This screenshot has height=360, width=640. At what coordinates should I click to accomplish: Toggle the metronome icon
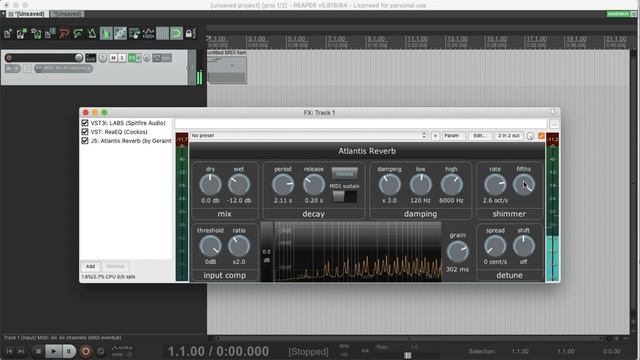click(92, 33)
